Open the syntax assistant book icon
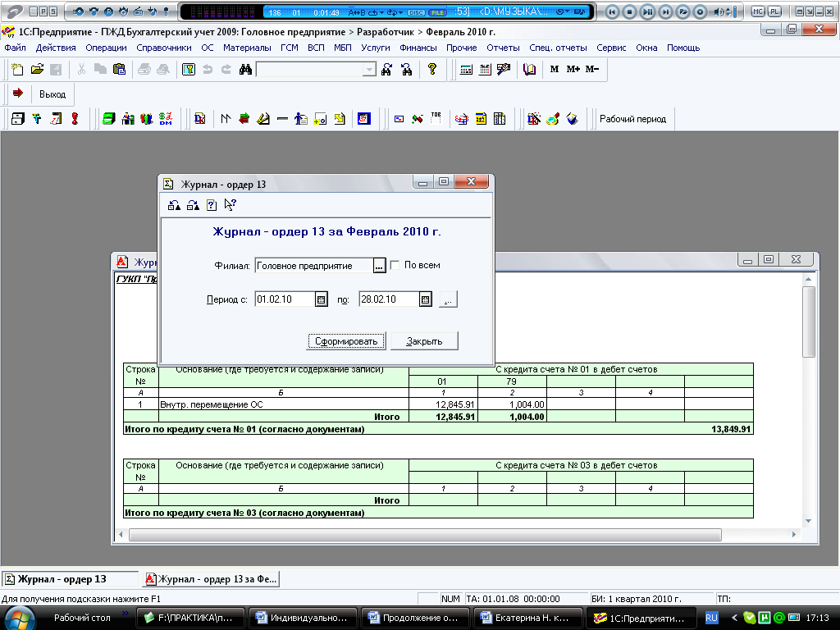 point(529,69)
